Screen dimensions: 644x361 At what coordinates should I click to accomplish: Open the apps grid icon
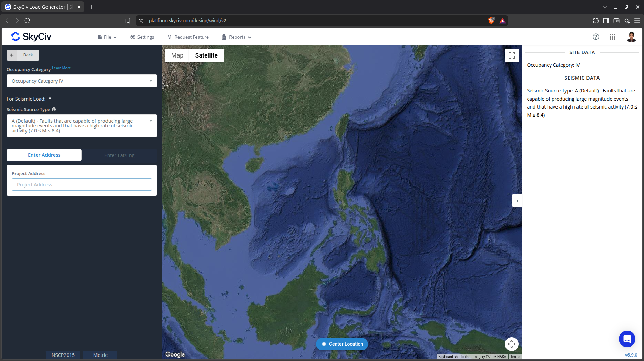pos(612,37)
